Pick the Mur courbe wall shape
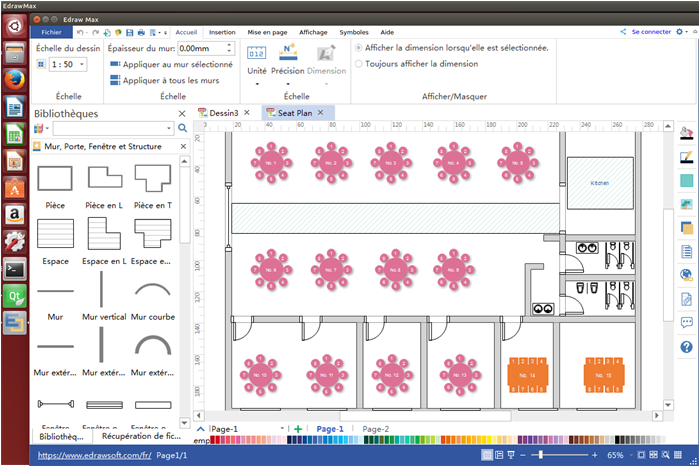699x466 pixels. 152,291
